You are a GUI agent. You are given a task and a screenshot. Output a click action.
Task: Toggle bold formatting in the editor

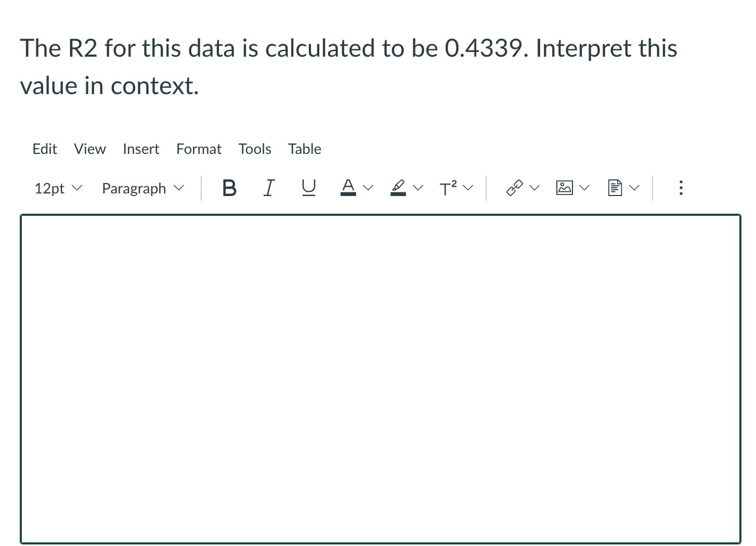[229, 188]
